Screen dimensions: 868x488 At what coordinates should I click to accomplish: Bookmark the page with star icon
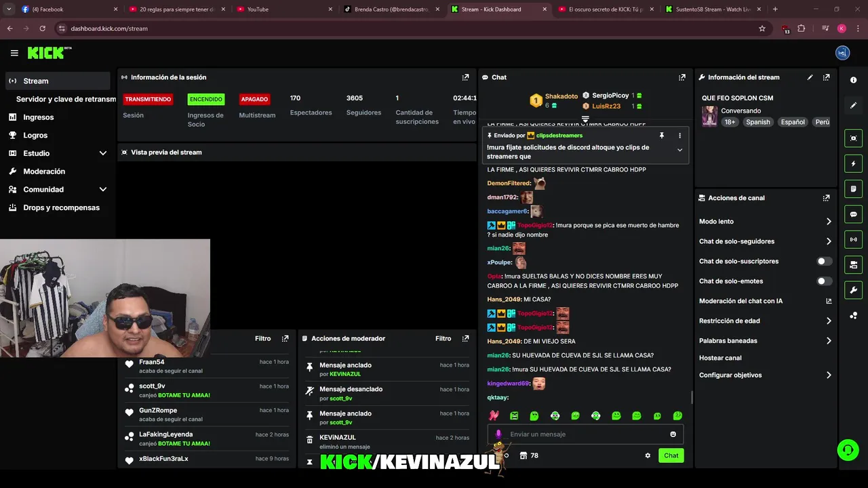762,28
